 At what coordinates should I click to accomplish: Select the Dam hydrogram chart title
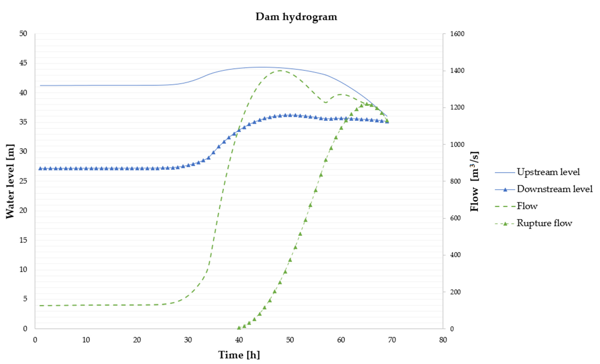[x=296, y=17]
